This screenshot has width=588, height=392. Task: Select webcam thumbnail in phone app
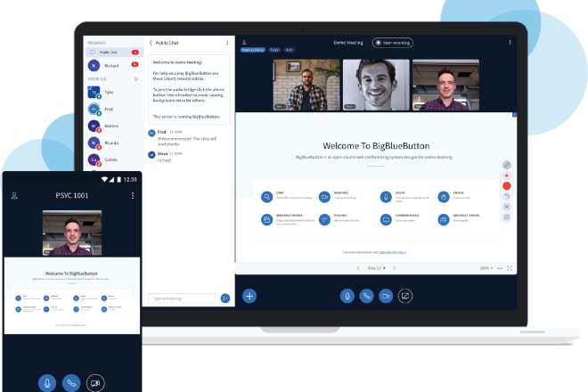pyautogui.click(x=72, y=233)
